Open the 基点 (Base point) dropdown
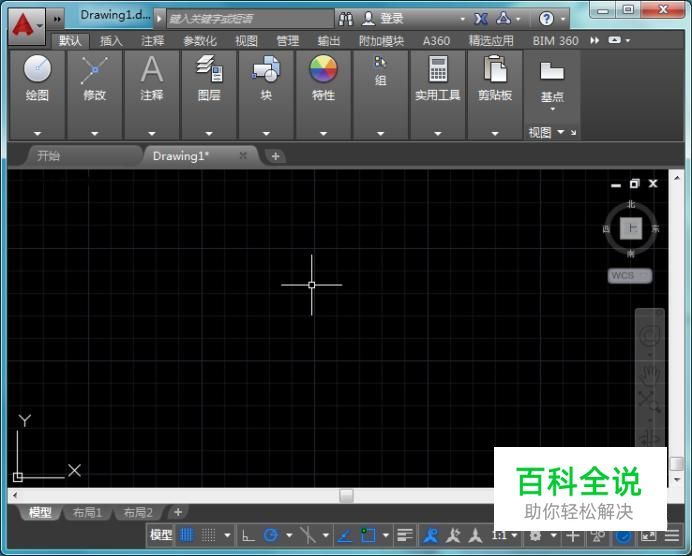Screen dimensions: 692x556 coord(552,108)
